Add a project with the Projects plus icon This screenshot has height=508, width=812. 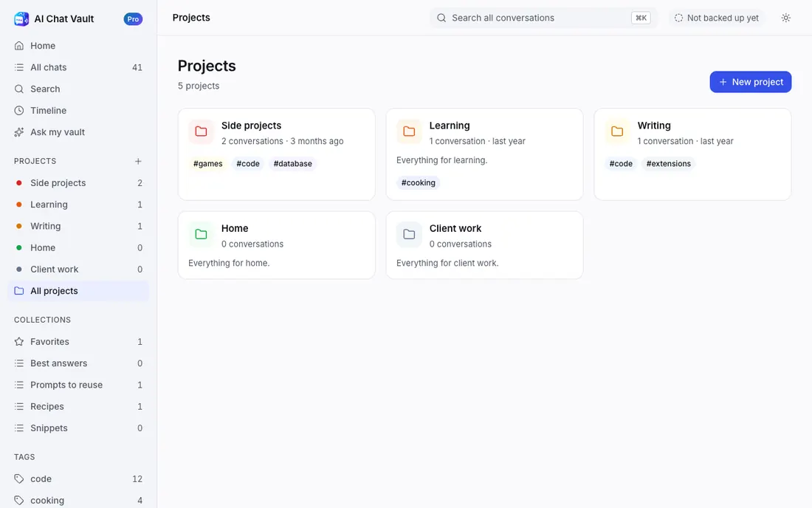(x=138, y=161)
